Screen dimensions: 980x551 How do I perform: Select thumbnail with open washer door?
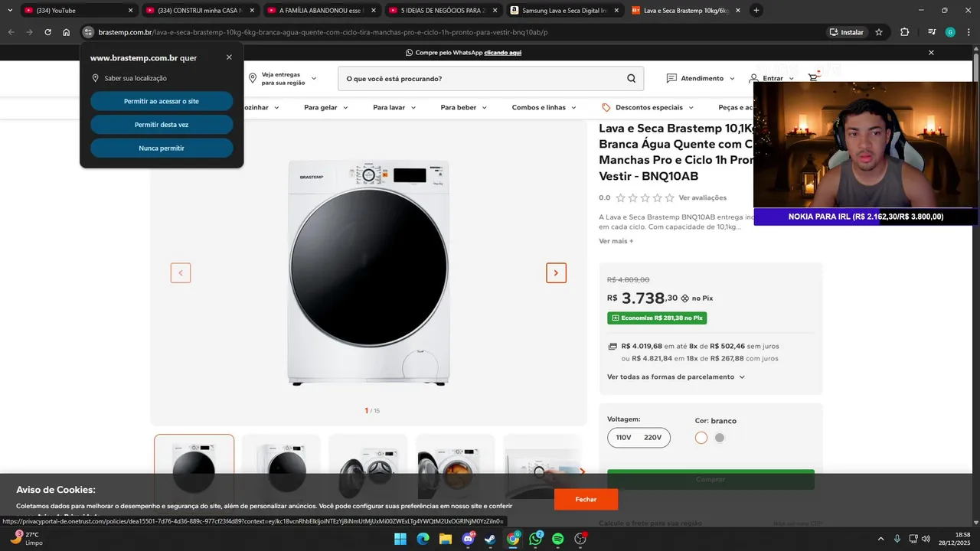point(368,468)
